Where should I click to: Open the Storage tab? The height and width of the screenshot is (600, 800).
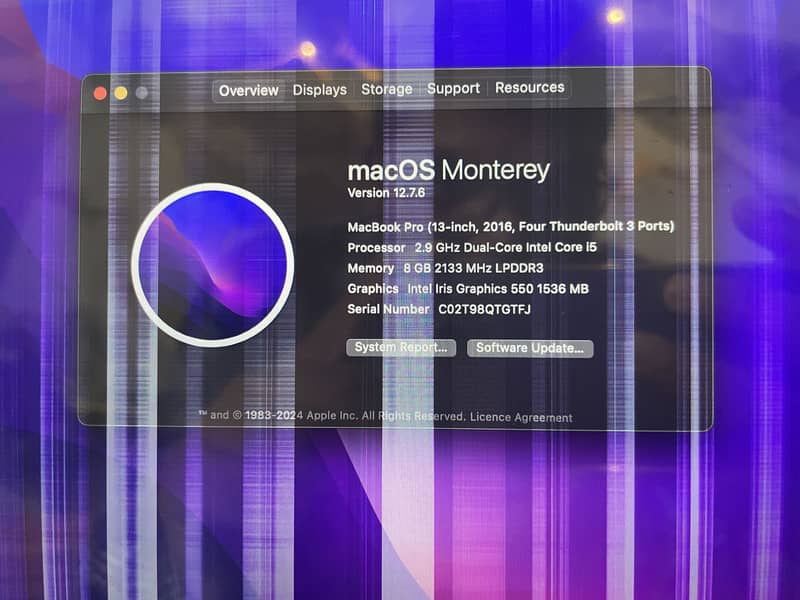pyautogui.click(x=387, y=89)
